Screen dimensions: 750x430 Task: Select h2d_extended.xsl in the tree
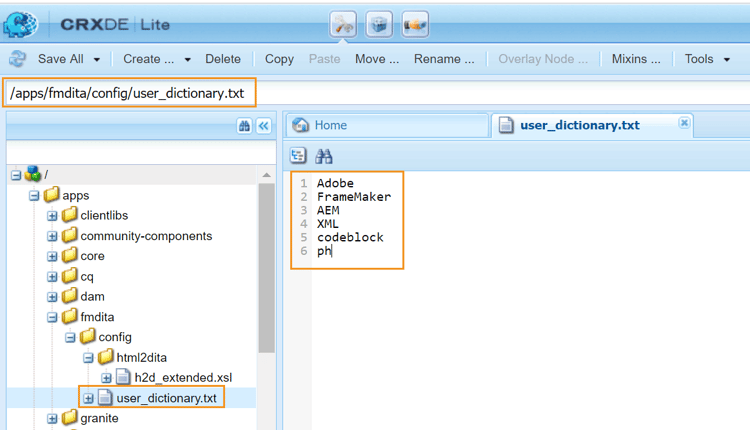tap(183, 378)
